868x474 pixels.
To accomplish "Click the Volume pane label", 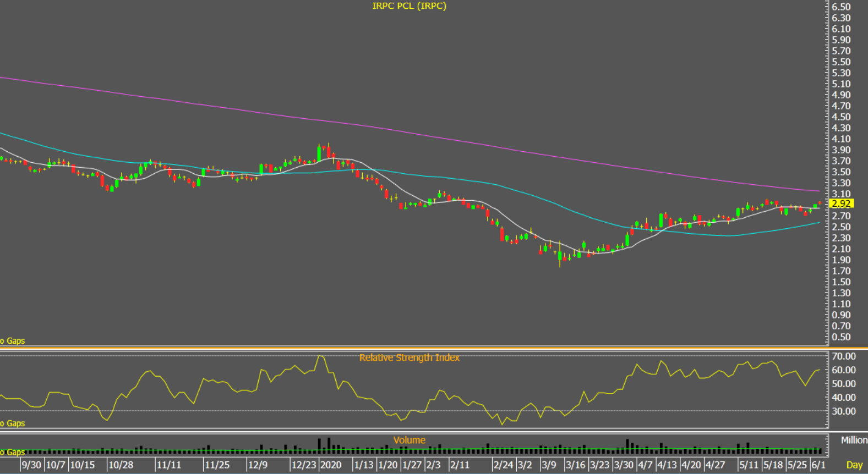I will (x=409, y=440).
